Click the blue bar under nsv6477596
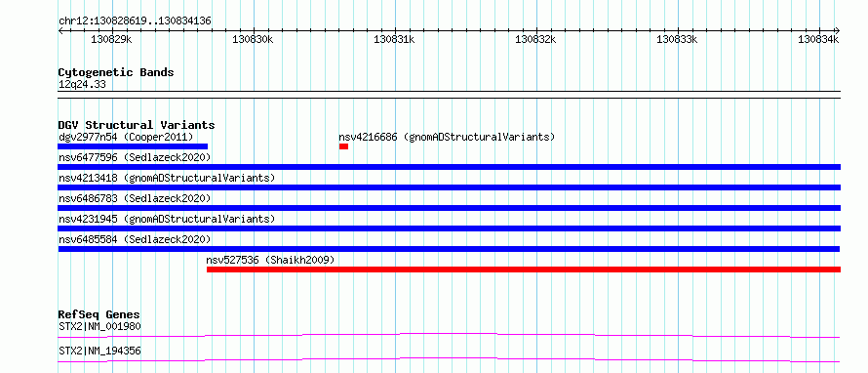 [450, 167]
